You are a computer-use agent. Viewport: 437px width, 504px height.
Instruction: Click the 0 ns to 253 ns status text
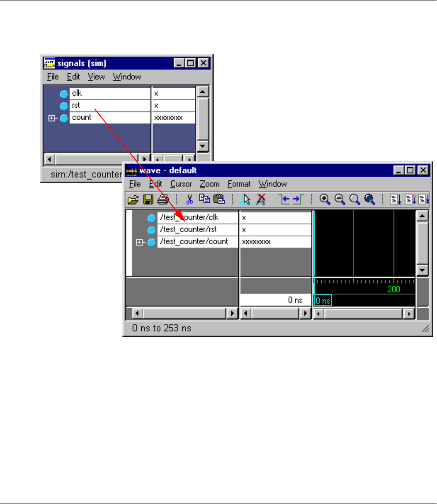click(161, 328)
